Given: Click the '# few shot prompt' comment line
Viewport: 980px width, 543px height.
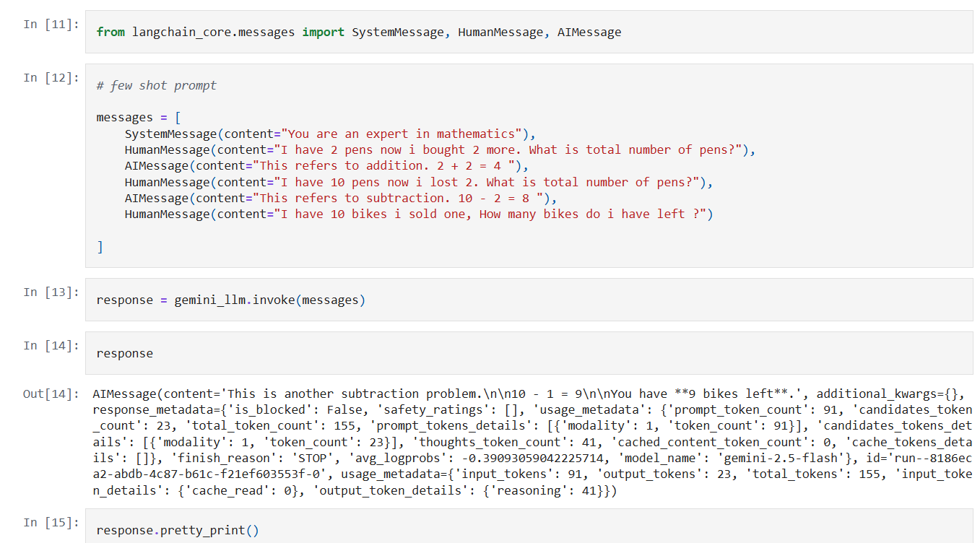Looking at the screenshot, I should 156,86.
